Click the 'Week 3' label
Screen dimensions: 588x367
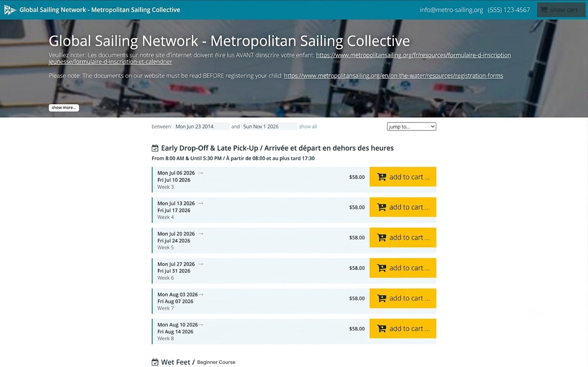(166, 187)
